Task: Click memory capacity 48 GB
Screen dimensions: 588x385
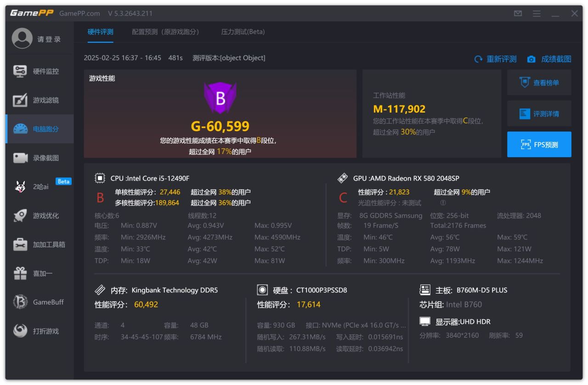Action: pos(199,325)
